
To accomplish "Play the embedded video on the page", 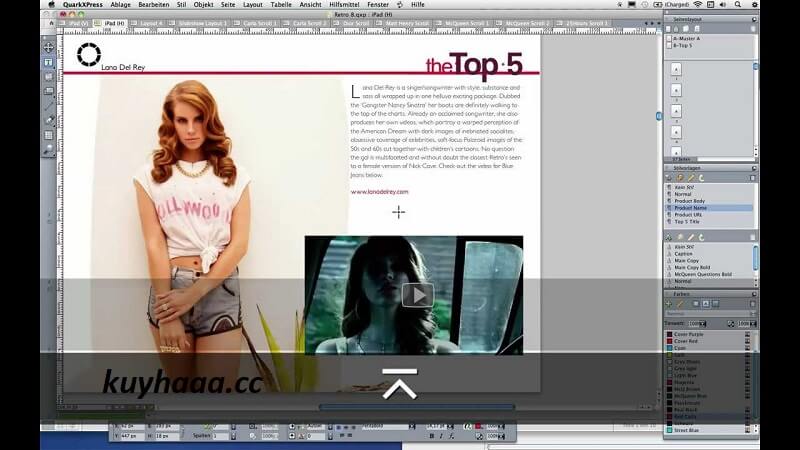I will coord(418,295).
